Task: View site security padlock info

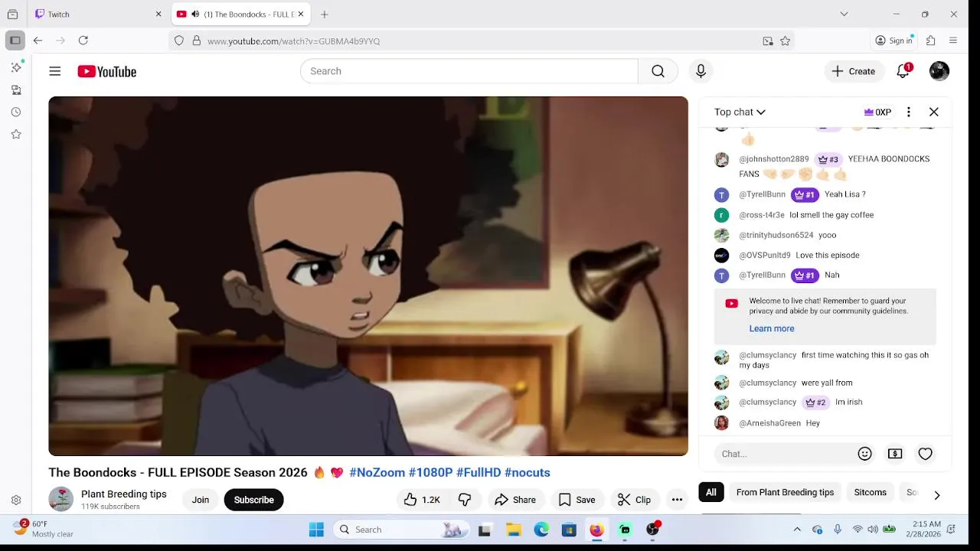Action: [x=197, y=41]
